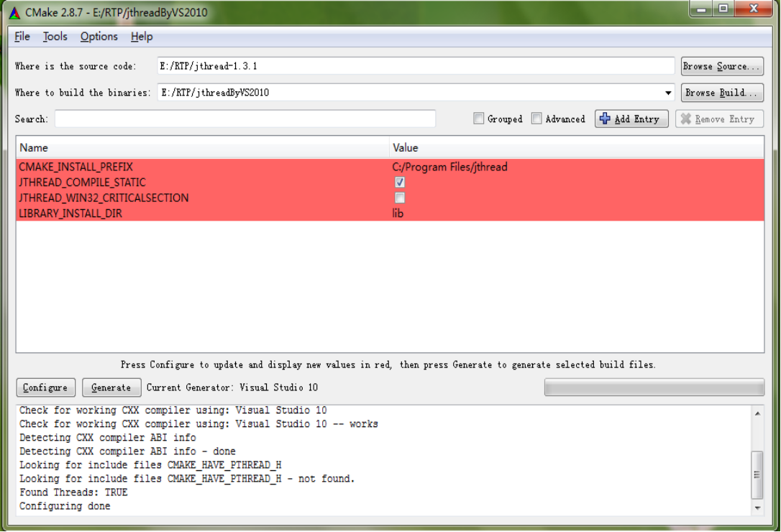
Task: Click 'Current Generator: Visual Studio 10' label
Action: (x=232, y=387)
